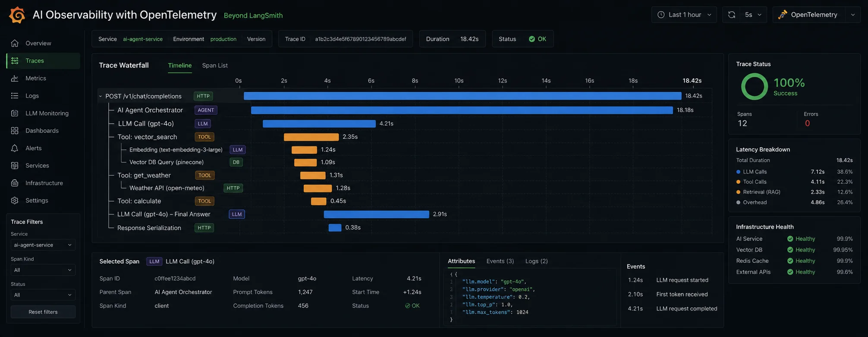
Task: Click the Reset filters button
Action: (x=43, y=312)
